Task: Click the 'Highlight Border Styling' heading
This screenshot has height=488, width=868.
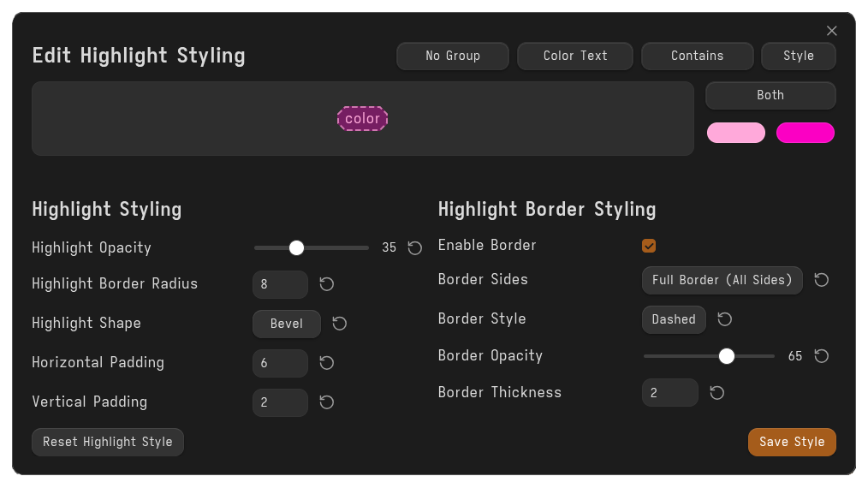Action: click(547, 210)
